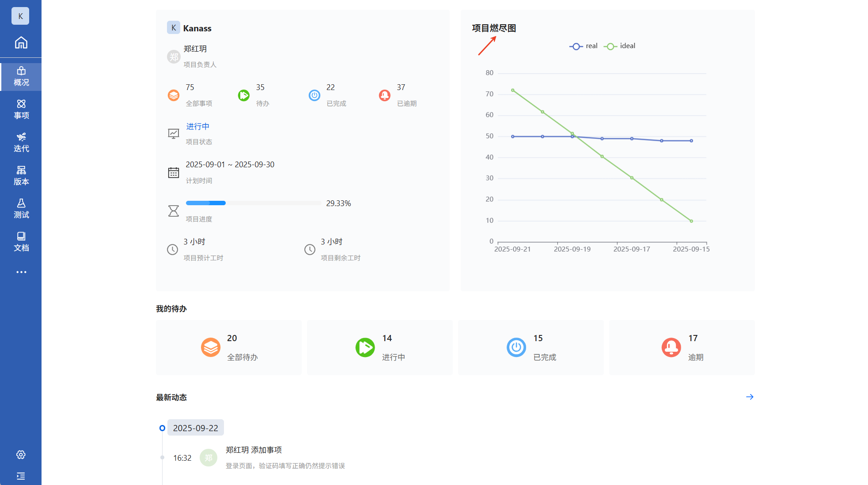Click the project progress bar at 29.33%
This screenshot has height=485, width=868.
pos(253,203)
